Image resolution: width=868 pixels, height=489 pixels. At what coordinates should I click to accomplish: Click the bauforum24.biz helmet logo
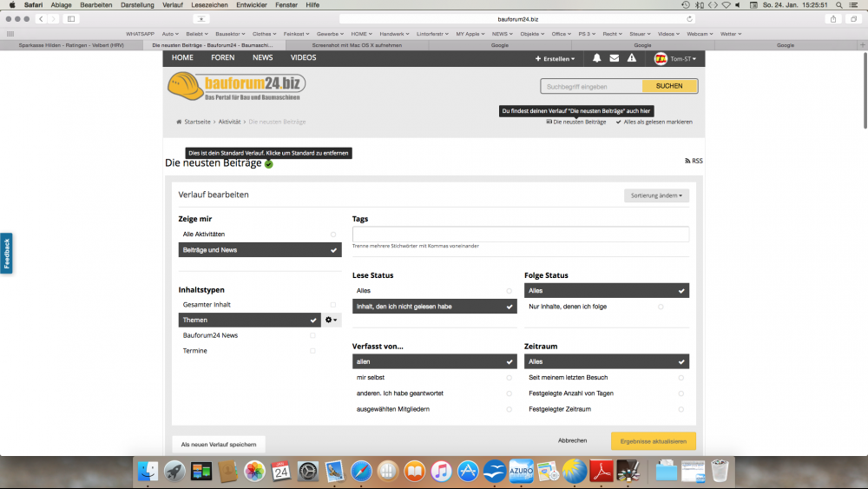(236, 87)
